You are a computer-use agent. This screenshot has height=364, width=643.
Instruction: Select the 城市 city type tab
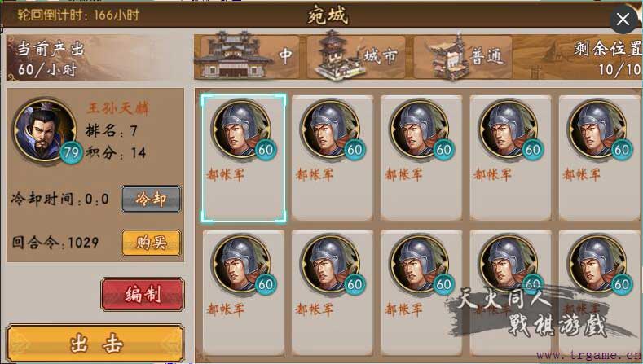[356, 56]
